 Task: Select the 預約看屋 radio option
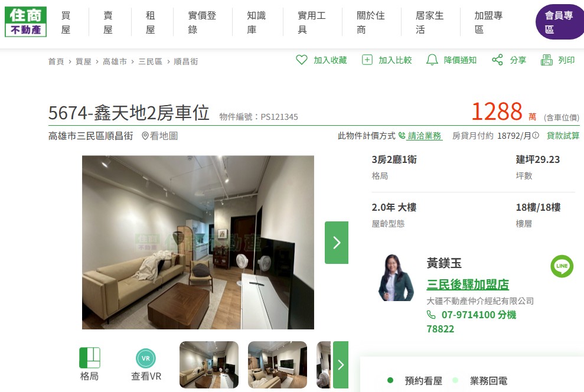coord(390,380)
